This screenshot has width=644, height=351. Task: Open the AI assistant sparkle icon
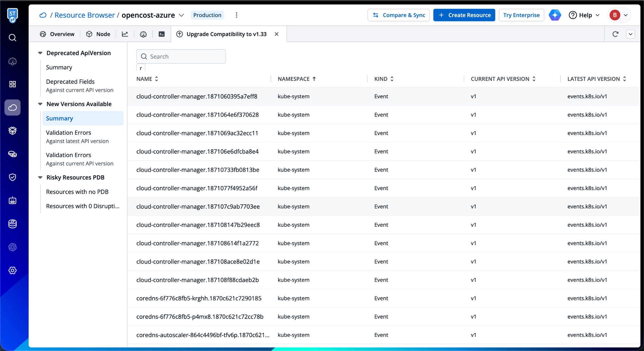tap(555, 15)
